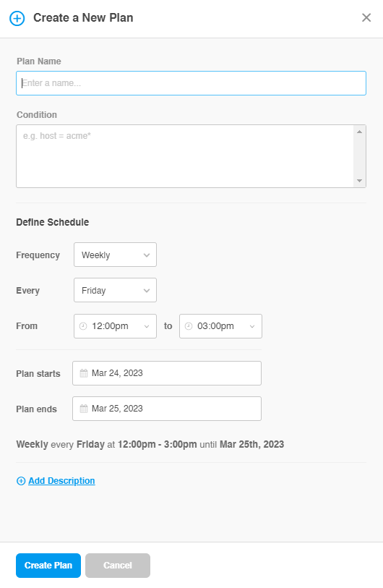Open the From time dropdown at 12:00pm

pos(115,326)
